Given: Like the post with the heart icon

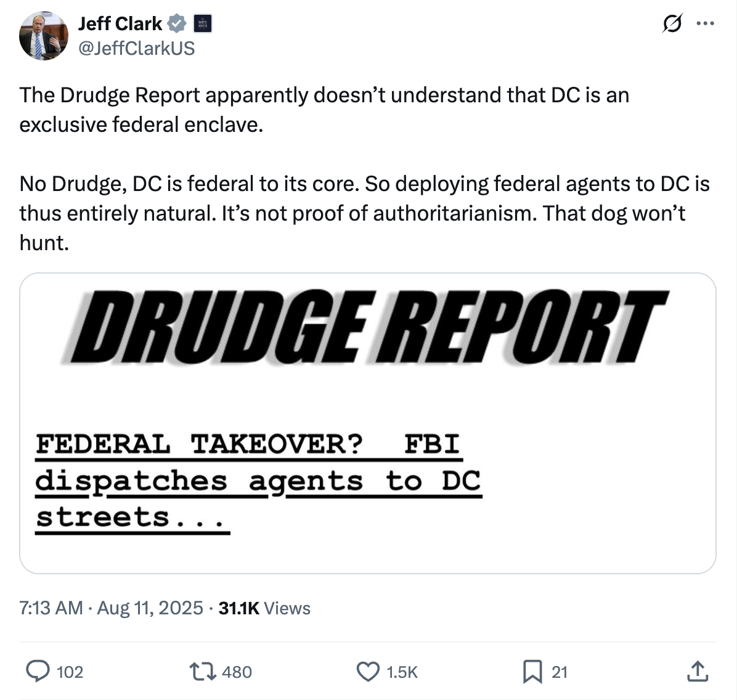Looking at the screenshot, I should (368, 671).
